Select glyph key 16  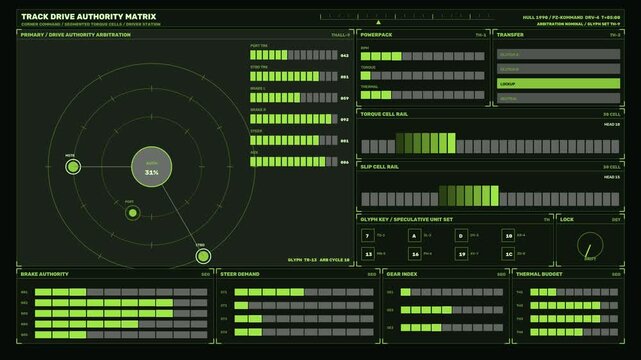(x=414, y=254)
